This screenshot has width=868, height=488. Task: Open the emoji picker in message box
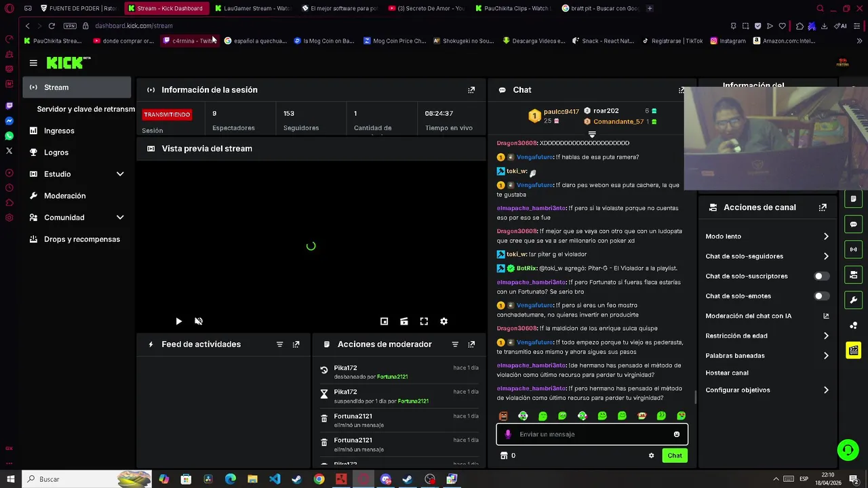tap(676, 434)
